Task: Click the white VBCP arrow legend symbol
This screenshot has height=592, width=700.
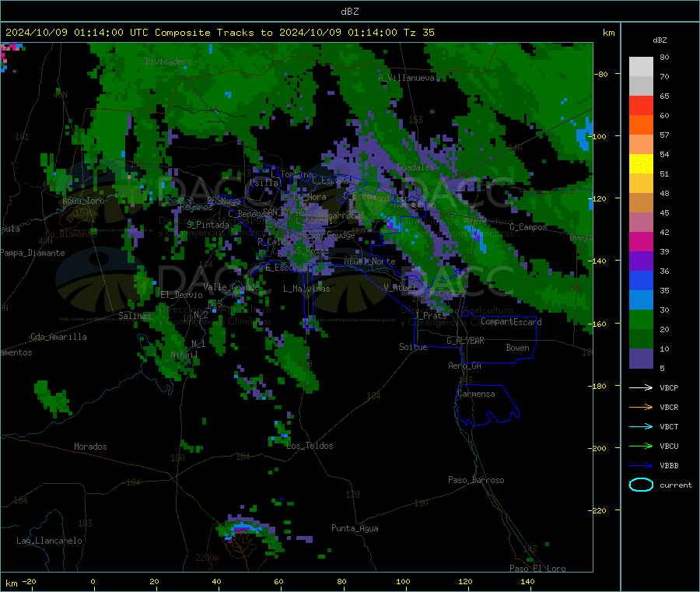Action: coord(641,387)
